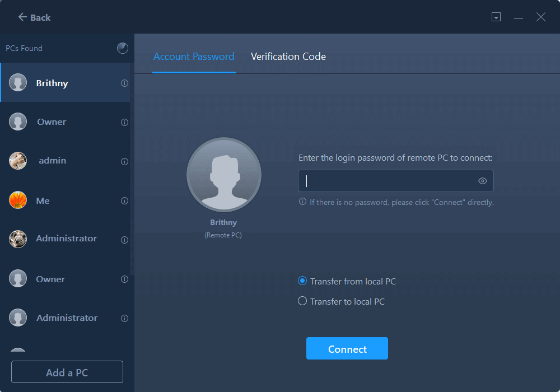Select Transfer to local PC option
560x392 pixels.
coord(302,301)
